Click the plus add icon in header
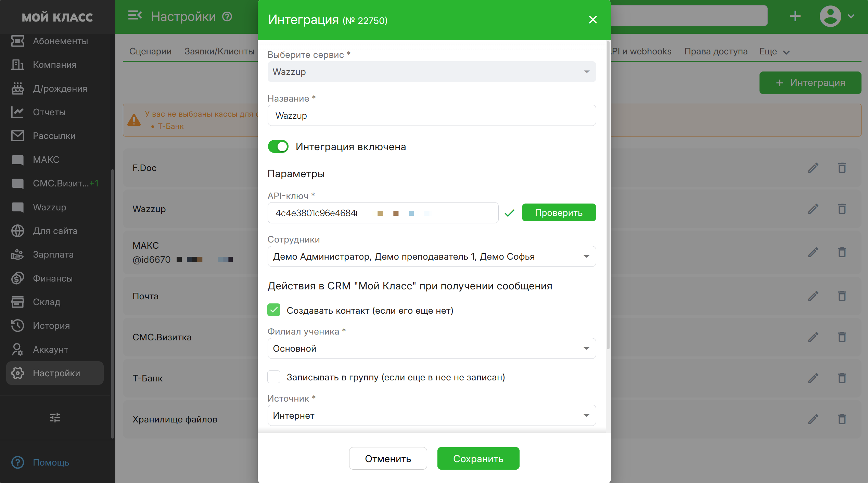Viewport: 868px width, 483px height. pyautogui.click(x=795, y=16)
